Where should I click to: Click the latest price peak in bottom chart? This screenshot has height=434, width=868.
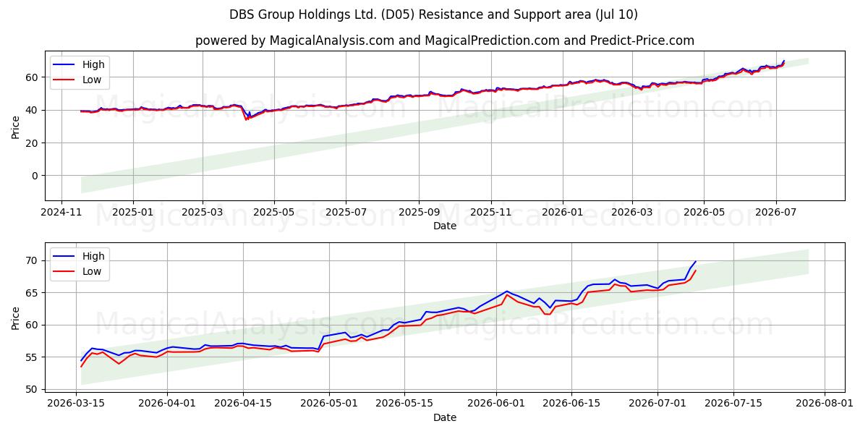(x=695, y=262)
